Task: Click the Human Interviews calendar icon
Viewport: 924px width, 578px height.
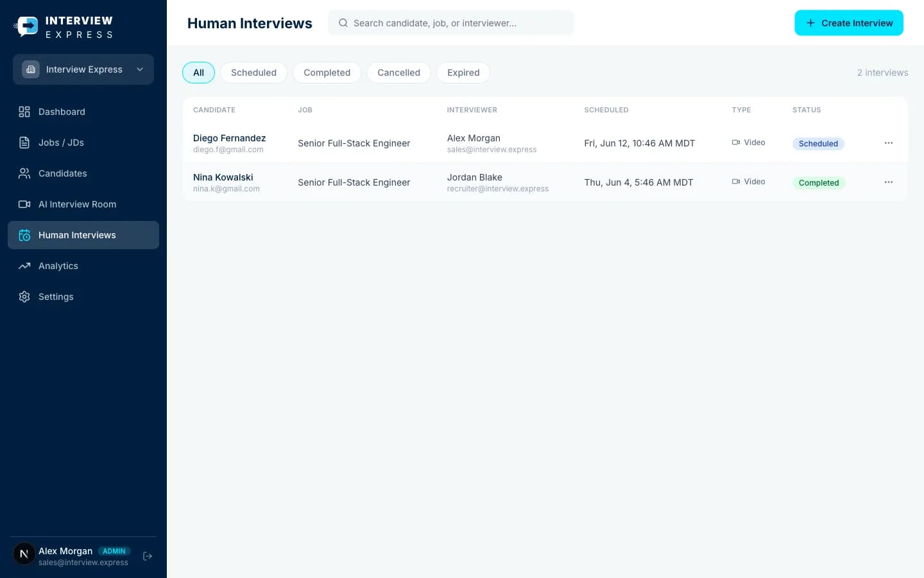Action: point(24,235)
